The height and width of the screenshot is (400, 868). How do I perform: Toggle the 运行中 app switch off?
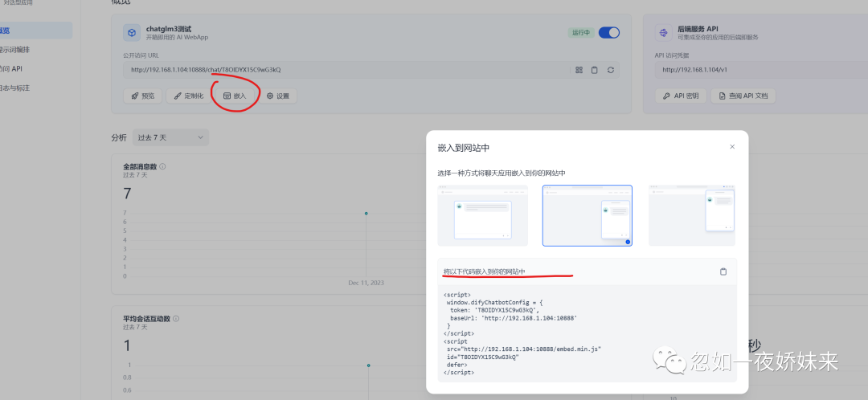tap(609, 33)
